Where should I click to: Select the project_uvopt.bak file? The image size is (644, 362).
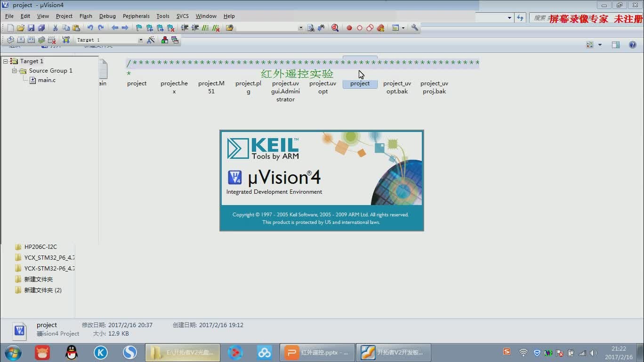tap(397, 87)
